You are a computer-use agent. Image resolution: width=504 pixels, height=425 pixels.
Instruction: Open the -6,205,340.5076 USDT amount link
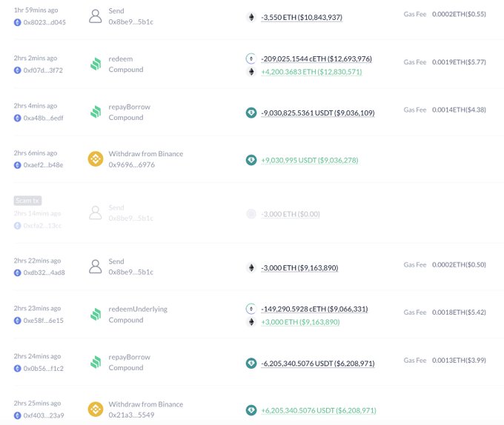pos(317,364)
